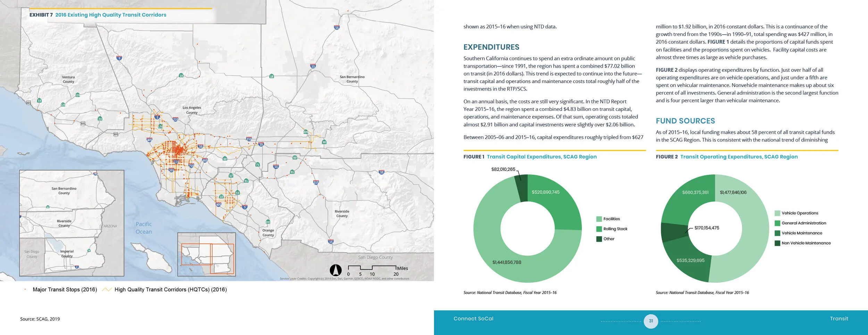Click the Route 55 highway shield
868x335 pixels.
click(x=237, y=192)
